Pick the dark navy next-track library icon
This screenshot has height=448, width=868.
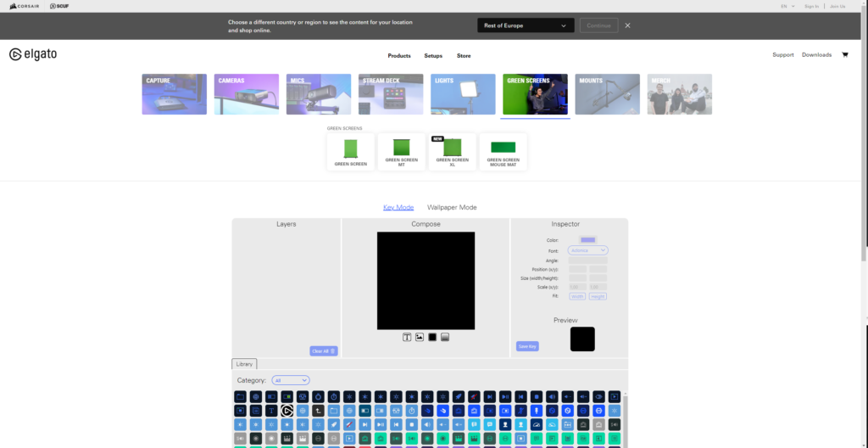click(490, 396)
